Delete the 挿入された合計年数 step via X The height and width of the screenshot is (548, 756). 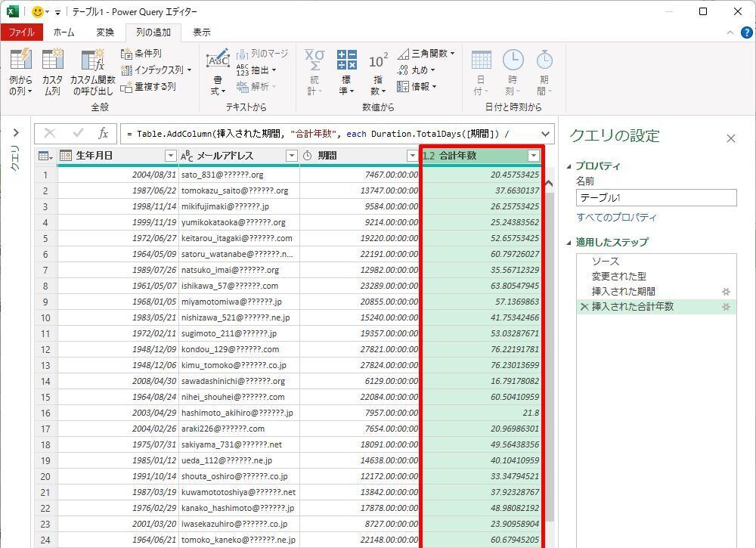583,307
